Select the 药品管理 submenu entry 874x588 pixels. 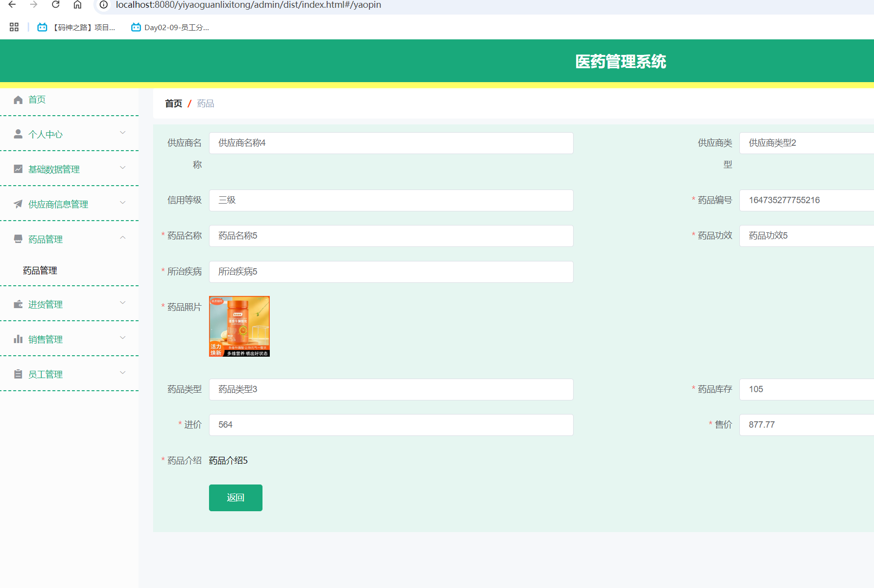[39, 270]
